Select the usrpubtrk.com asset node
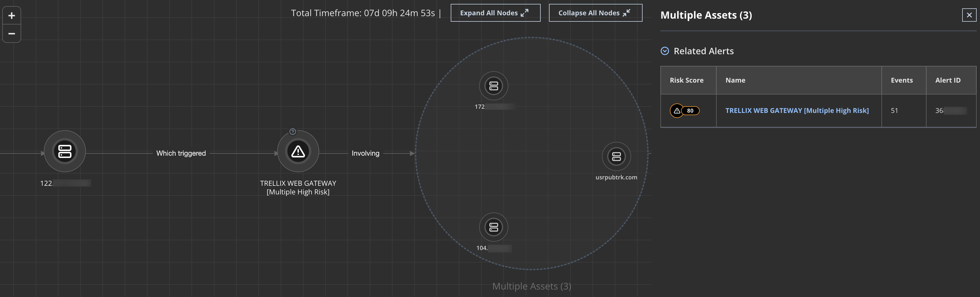Screen dimensions: 980x297 pyautogui.click(x=616, y=157)
